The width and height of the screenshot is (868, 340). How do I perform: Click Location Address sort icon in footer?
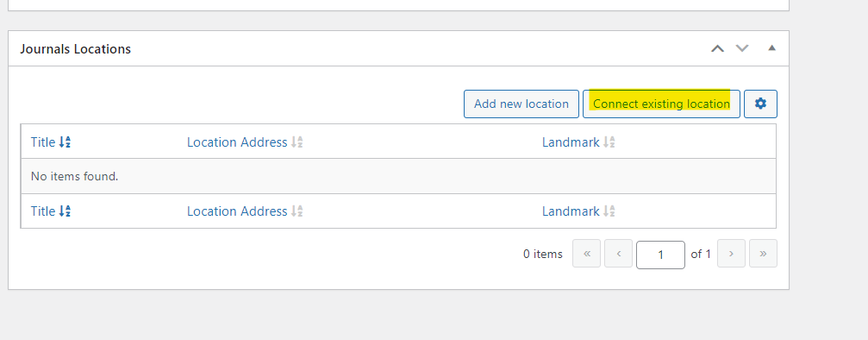[297, 211]
